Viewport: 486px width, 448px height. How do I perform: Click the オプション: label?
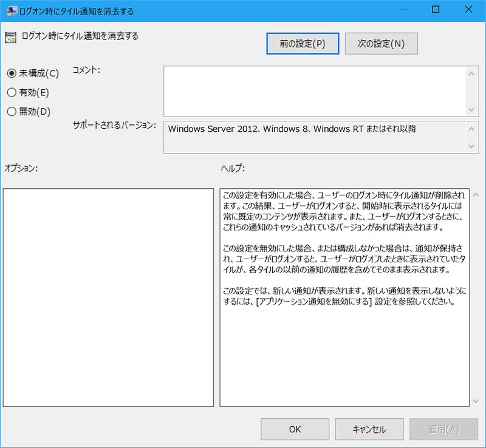tap(21, 168)
